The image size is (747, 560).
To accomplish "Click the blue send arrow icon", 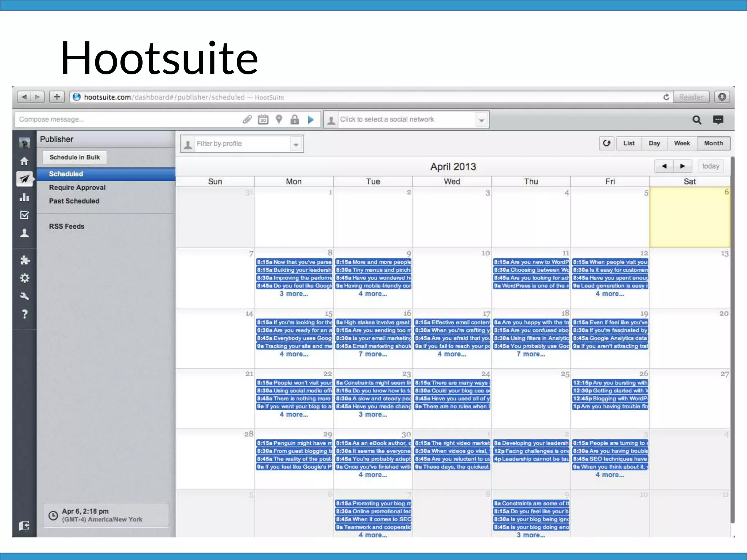I will click(311, 120).
